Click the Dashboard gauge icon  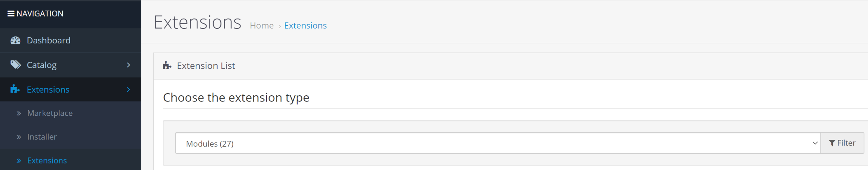pyautogui.click(x=15, y=40)
